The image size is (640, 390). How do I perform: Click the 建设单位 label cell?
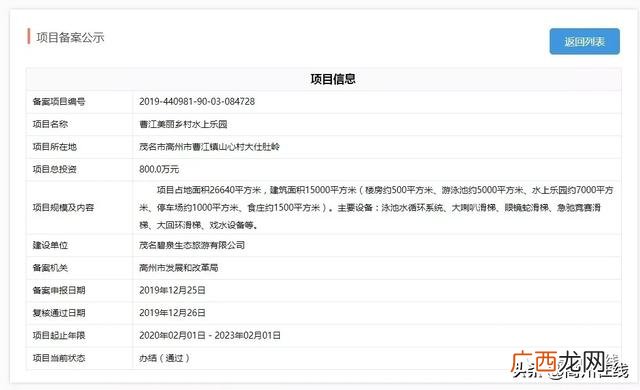coord(79,245)
